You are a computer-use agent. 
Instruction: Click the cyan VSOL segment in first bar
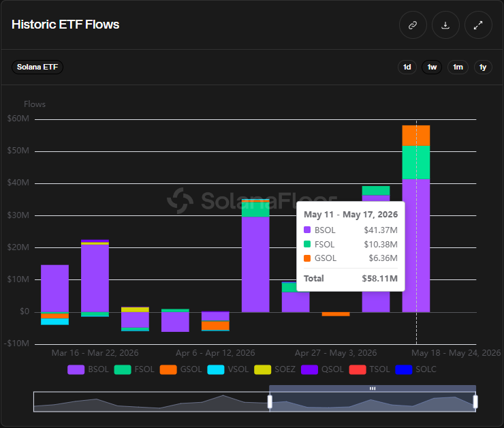55,322
